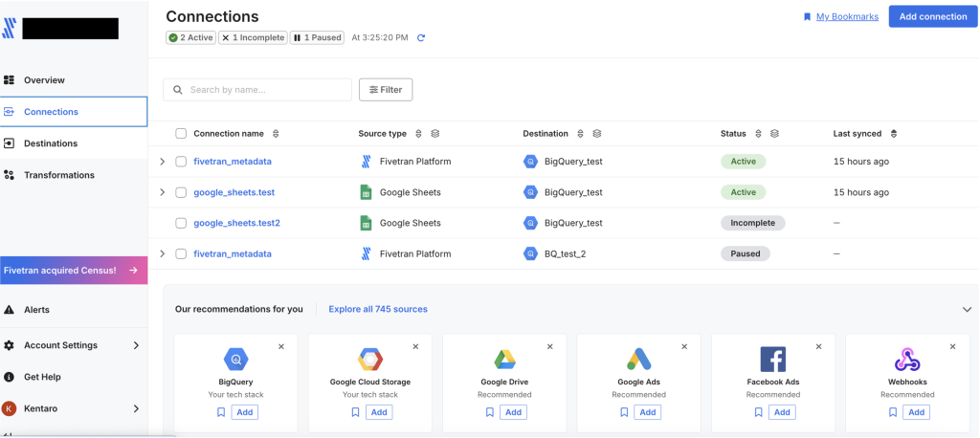Sort the list by Last synced
The height and width of the screenshot is (438, 980).
(894, 134)
